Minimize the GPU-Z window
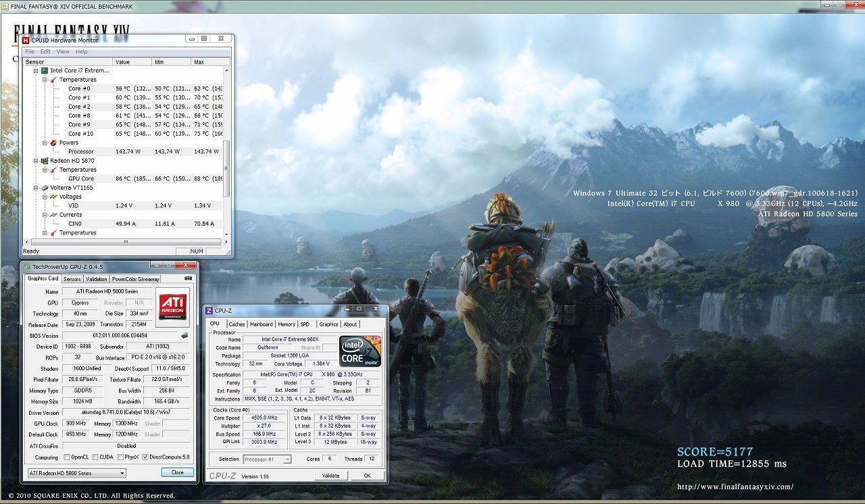 155,266
